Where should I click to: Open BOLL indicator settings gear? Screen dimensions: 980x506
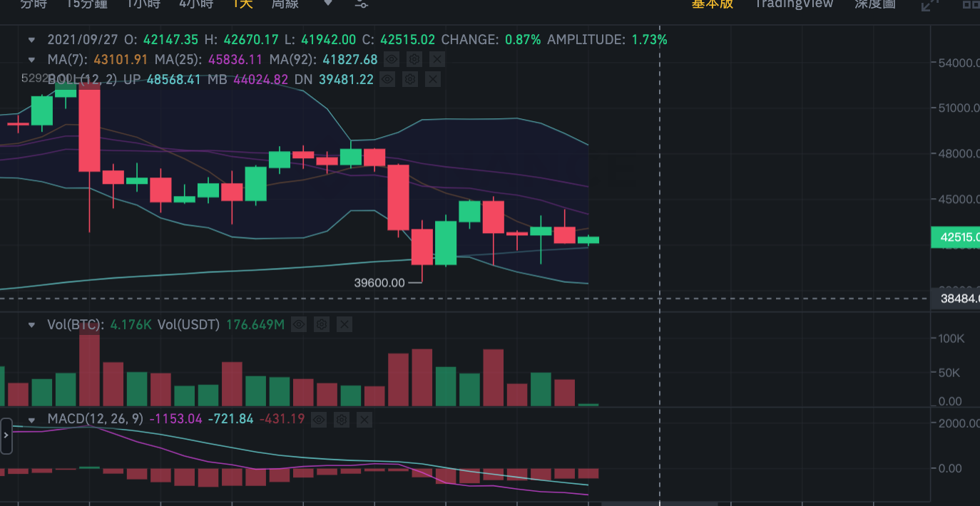point(410,79)
